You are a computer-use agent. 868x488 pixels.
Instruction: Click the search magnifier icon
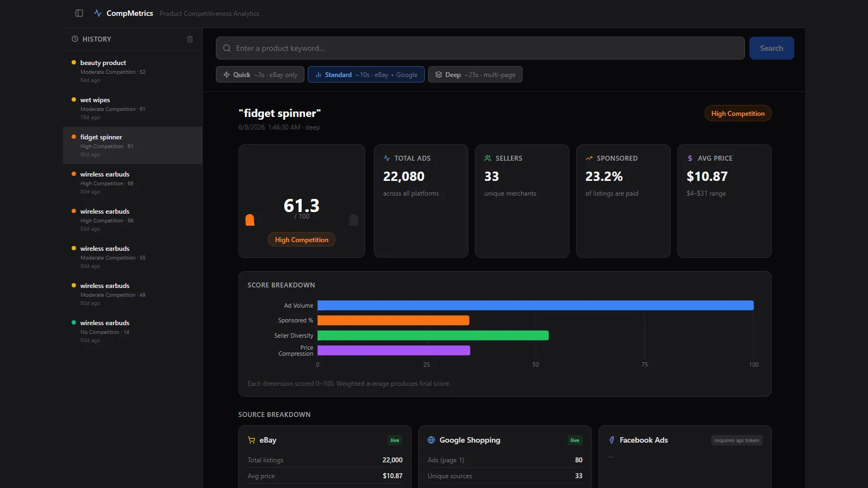click(x=227, y=48)
